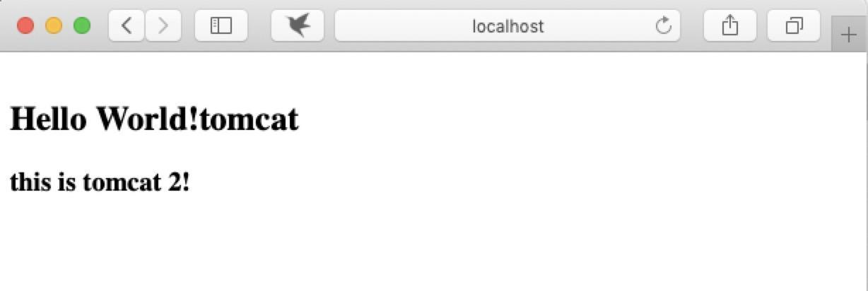The width and height of the screenshot is (868, 291).
Task: Click empty toolbar space beside the sidebar button
Action: pyautogui.click(x=259, y=26)
